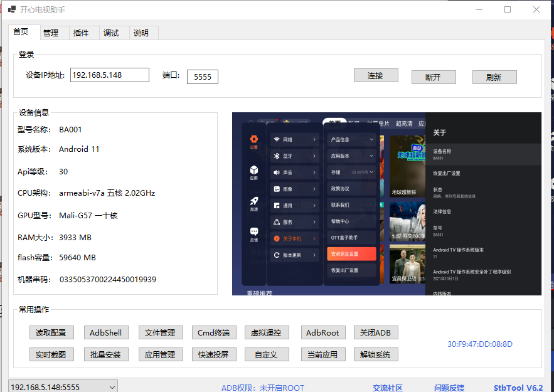Click the 蓝牙 Bluetooth icon in settings list
The image size is (554, 392).
(x=277, y=156)
